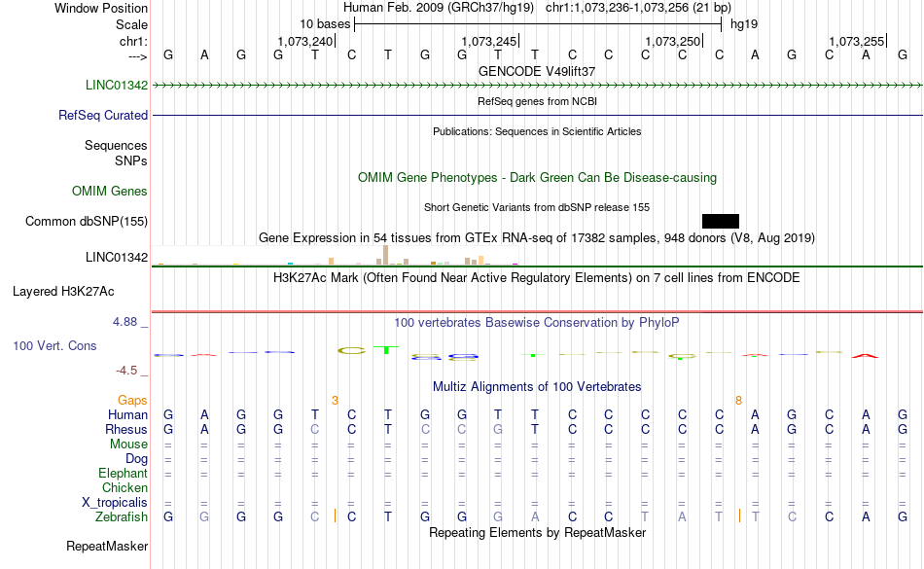Image resolution: width=924 pixels, height=569 pixels.
Task: Open the RefSeq Curated track label
Action: point(103,115)
